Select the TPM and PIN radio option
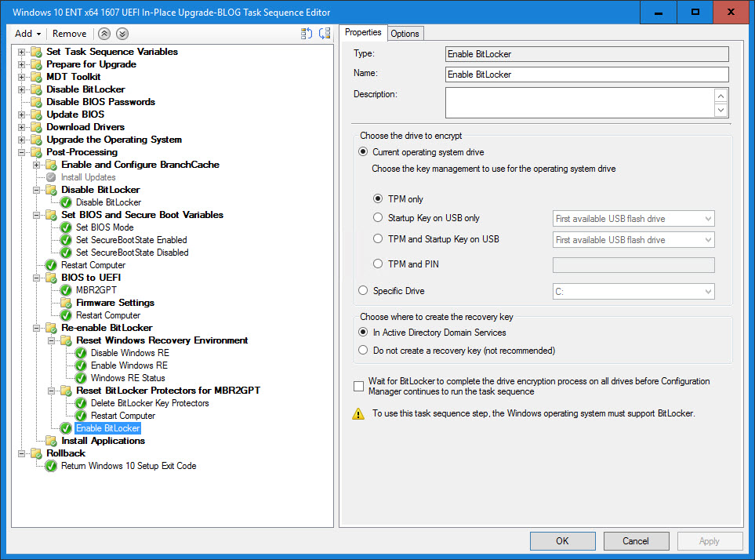Image resolution: width=755 pixels, height=560 pixels. pyautogui.click(x=378, y=264)
